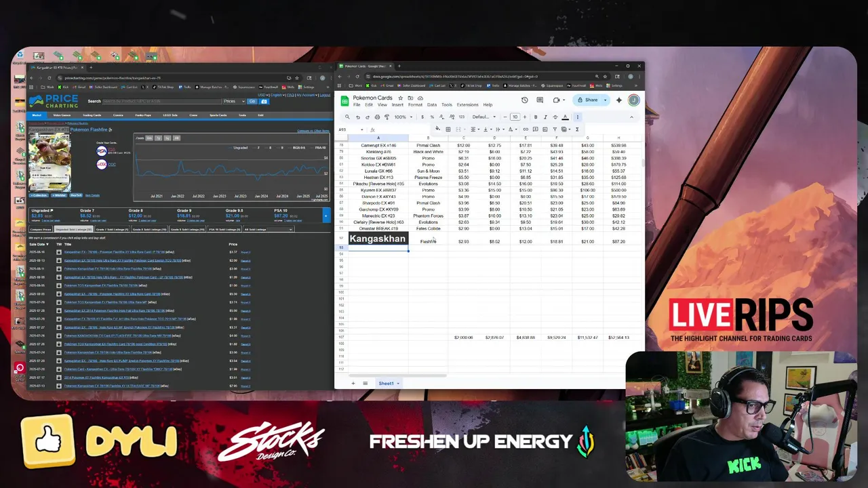This screenshot has width=868, height=488.
Task: Click the Share button in Sheets
Action: 587,100
